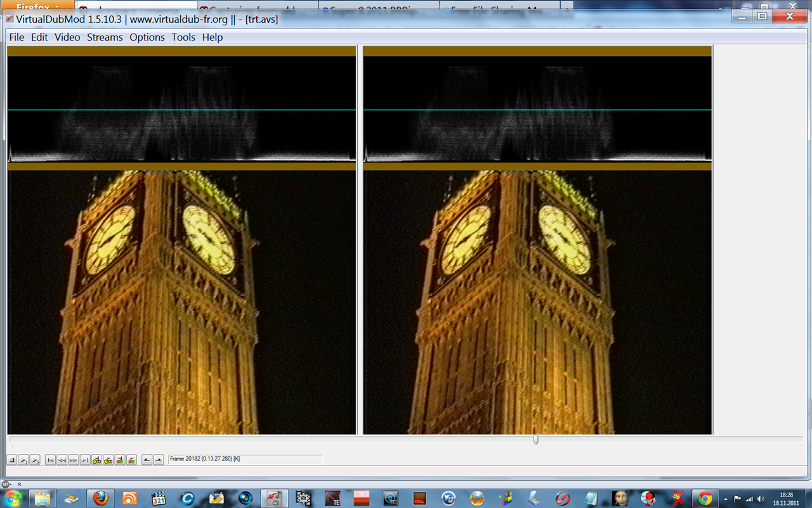The height and width of the screenshot is (508, 812).
Task: Step forward one frame
Action: tap(74, 460)
